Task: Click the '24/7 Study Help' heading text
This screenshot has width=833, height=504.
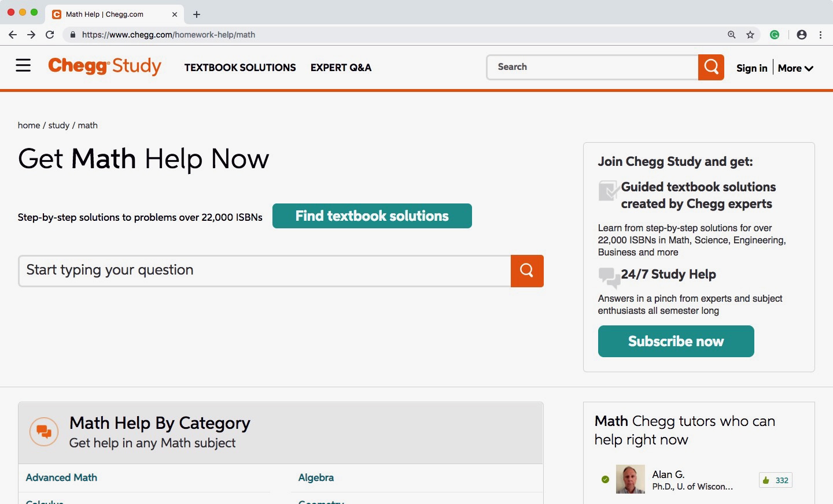Action: [x=668, y=275]
